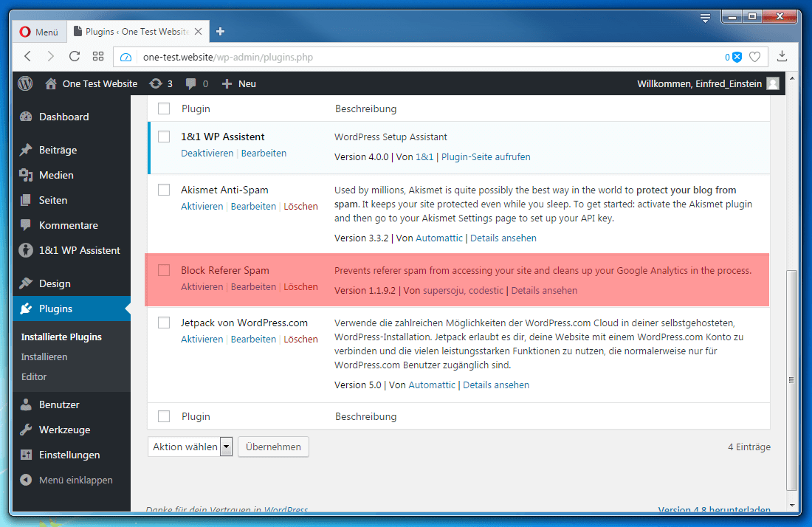Image resolution: width=812 pixels, height=527 pixels.
Task: Click the WordPress logo in admin bar
Action: [25, 83]
